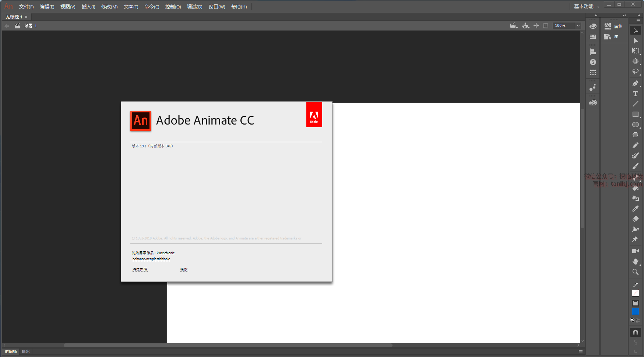Open the 属性 properties panel
Image resolution: width=644 pixels, height=357 pixels.
coord(613,26)
